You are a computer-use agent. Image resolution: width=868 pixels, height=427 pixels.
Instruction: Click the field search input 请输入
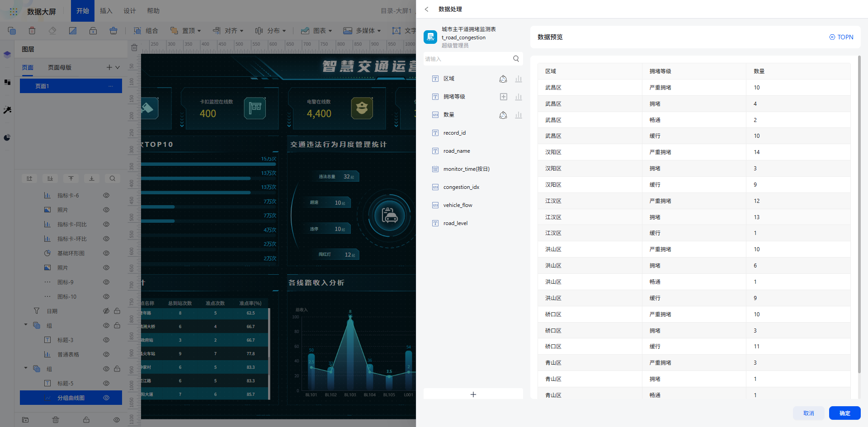point(467,59)
